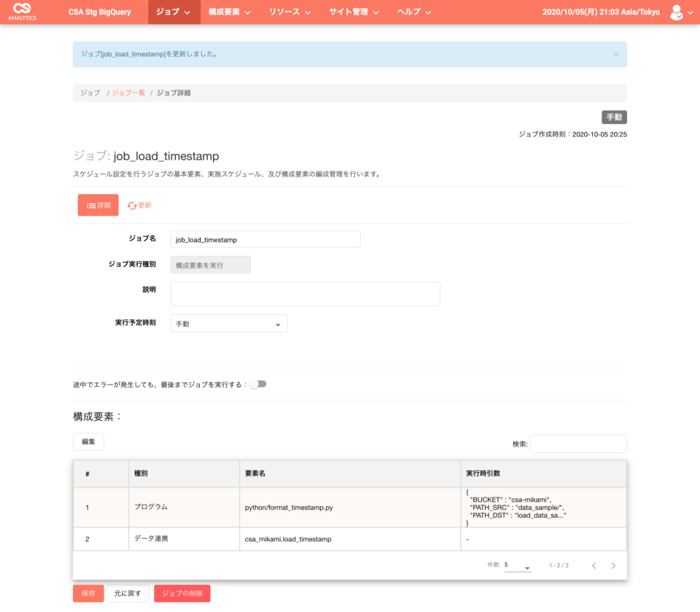This screenshot has height=612, width=700.
Task: Click inside the 検索 search field
Action: pos(578,443)
